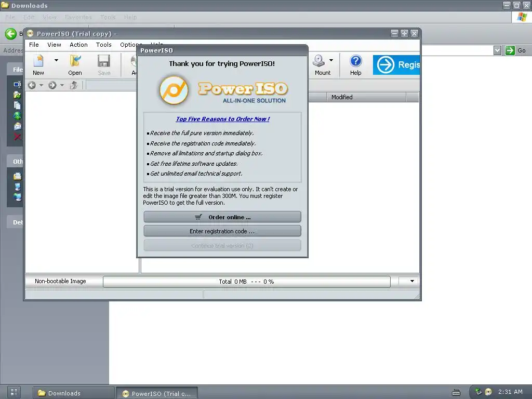This screenshot has width=532, height=399.
Task: Open the View menu in PowerISO
Action: (54, 45)
